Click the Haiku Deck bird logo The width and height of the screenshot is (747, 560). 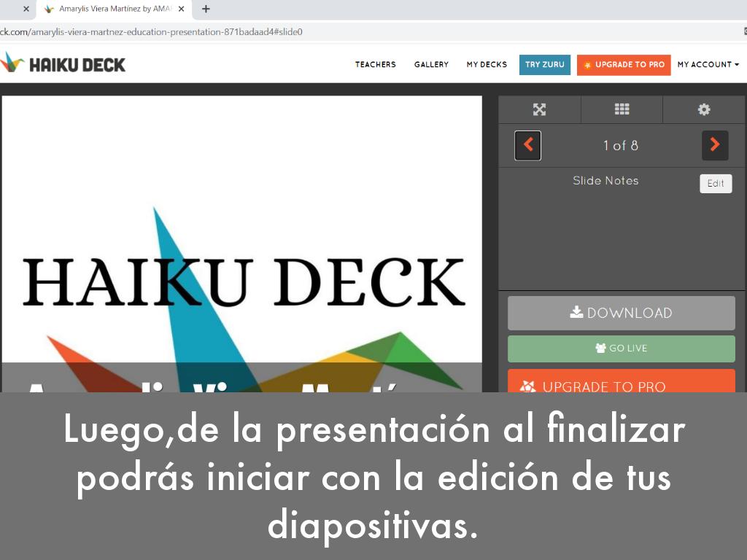12,63
